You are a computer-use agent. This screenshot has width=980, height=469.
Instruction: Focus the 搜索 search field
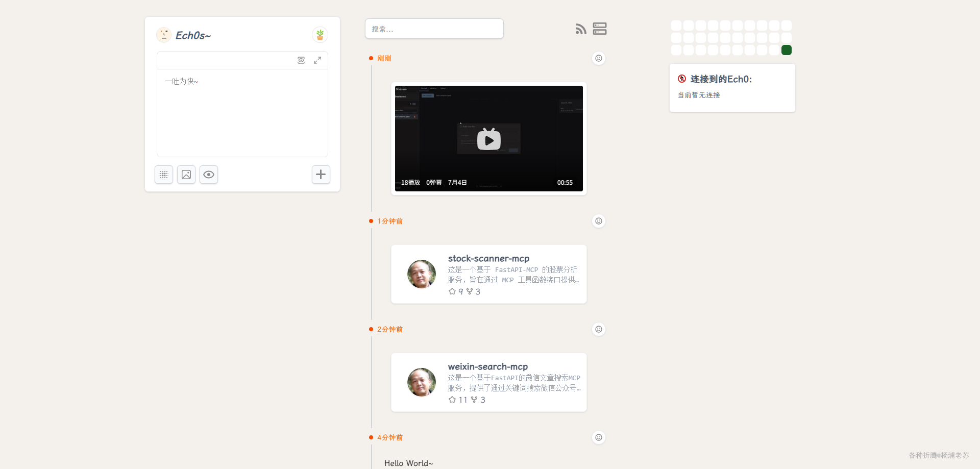434,29
